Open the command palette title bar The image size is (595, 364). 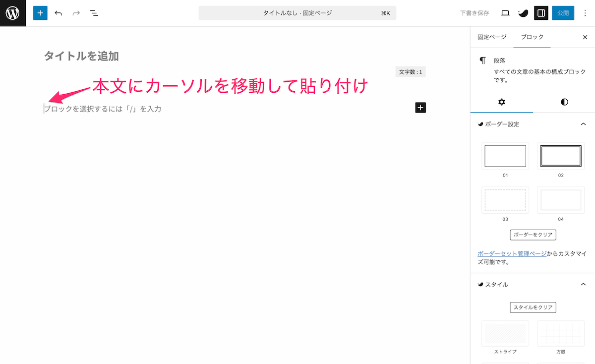297,13
